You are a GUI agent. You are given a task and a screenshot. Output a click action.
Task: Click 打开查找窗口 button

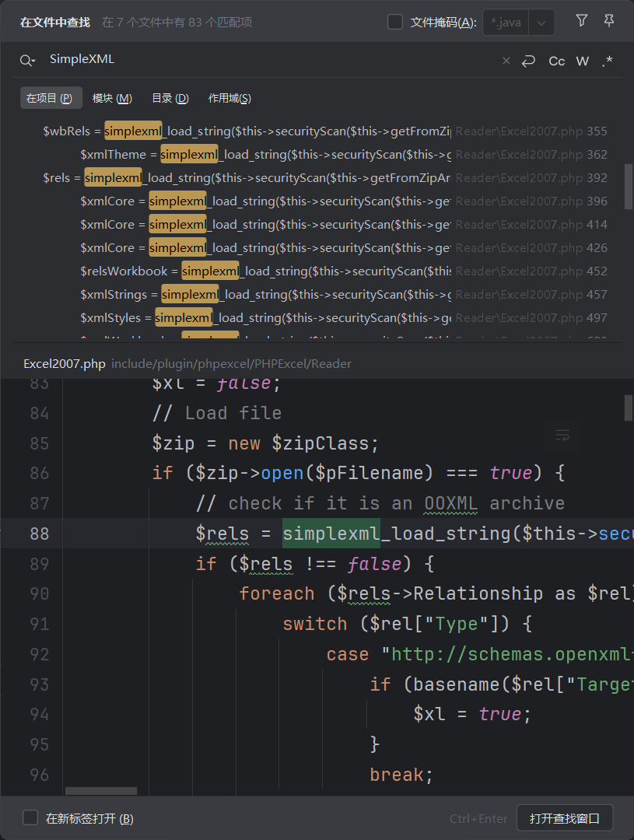pyautogui.click(x=564, y=818)
